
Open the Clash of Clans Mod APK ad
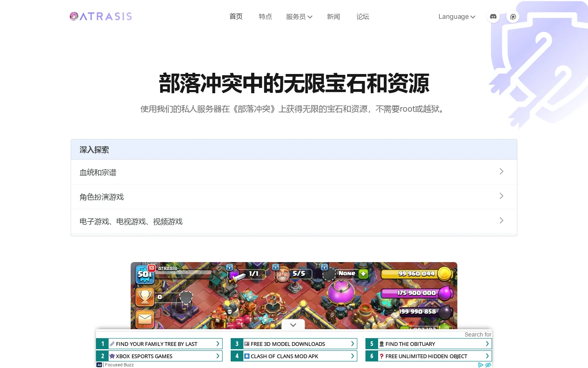tap(294, 356)
